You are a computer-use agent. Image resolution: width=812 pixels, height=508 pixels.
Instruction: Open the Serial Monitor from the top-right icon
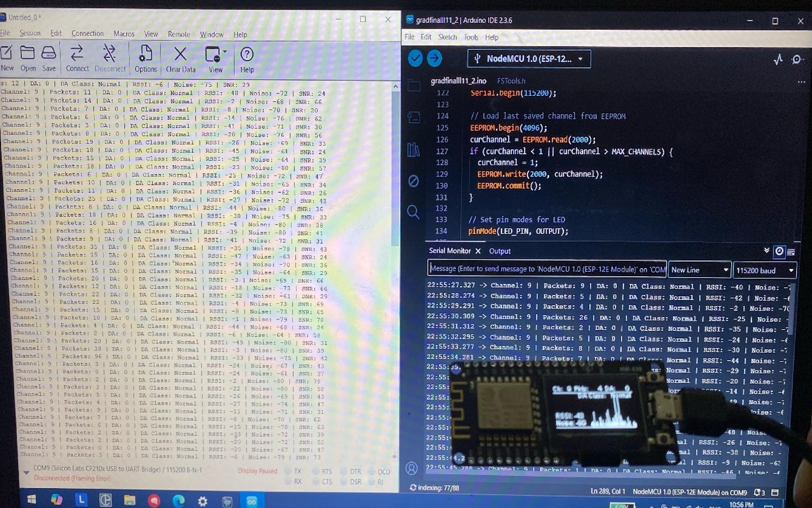[796, 59]
